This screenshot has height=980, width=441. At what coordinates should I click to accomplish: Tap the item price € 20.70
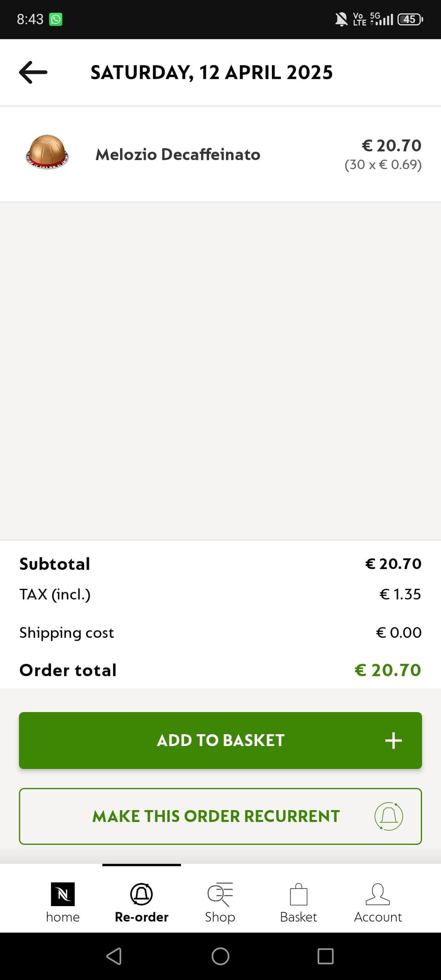click(391, 146)
